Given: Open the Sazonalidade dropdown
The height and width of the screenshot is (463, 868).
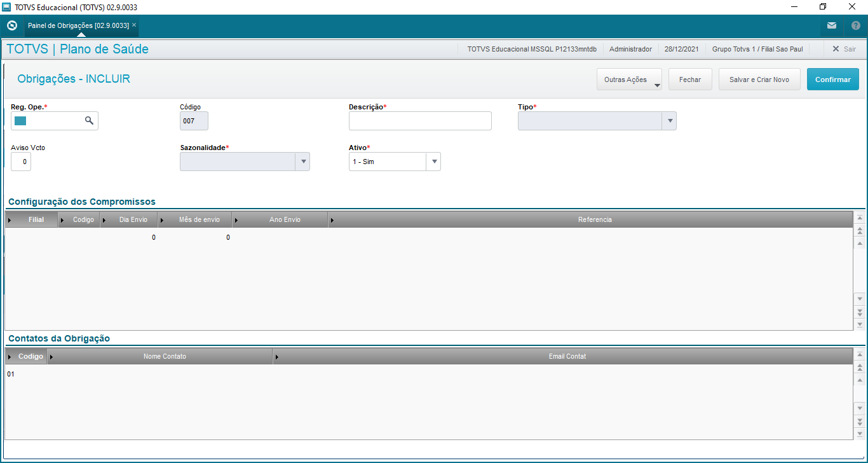Looking at the screenshot, I should (x=302, y=162).
